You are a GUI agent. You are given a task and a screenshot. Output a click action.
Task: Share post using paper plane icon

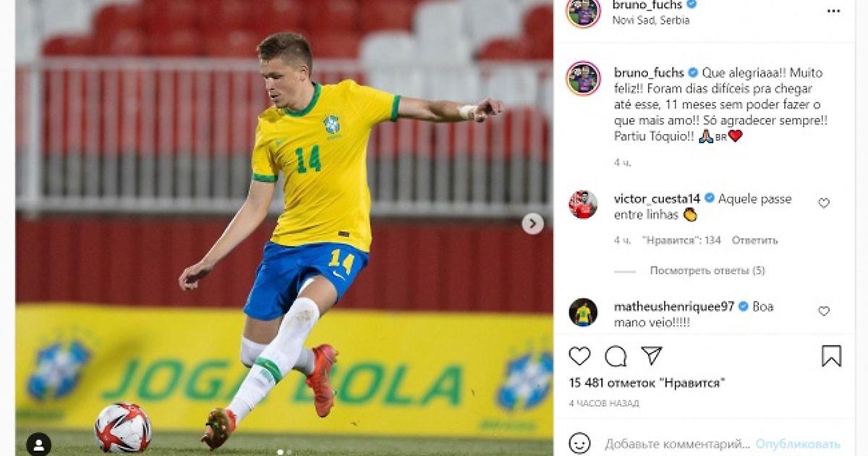[x=652, y=355]
